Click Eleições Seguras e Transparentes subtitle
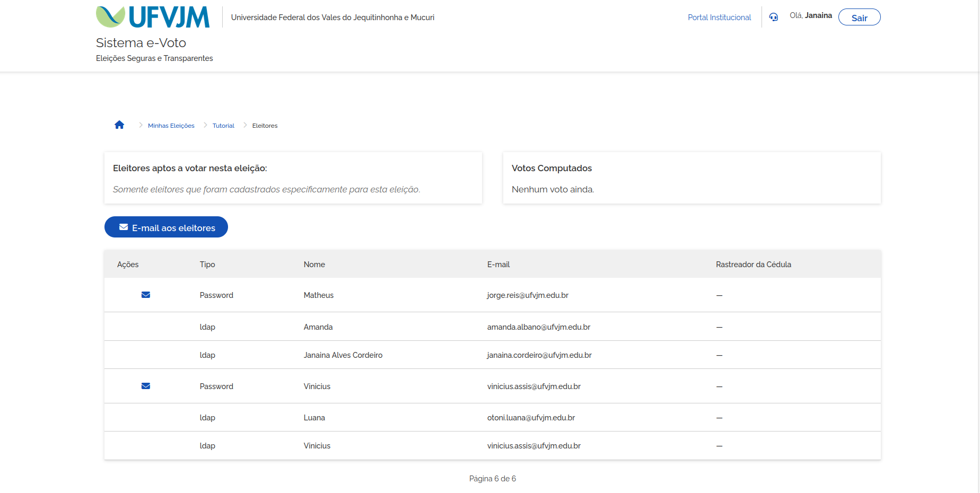This screenshot has height=493, width=980. (x=154, y=58)
